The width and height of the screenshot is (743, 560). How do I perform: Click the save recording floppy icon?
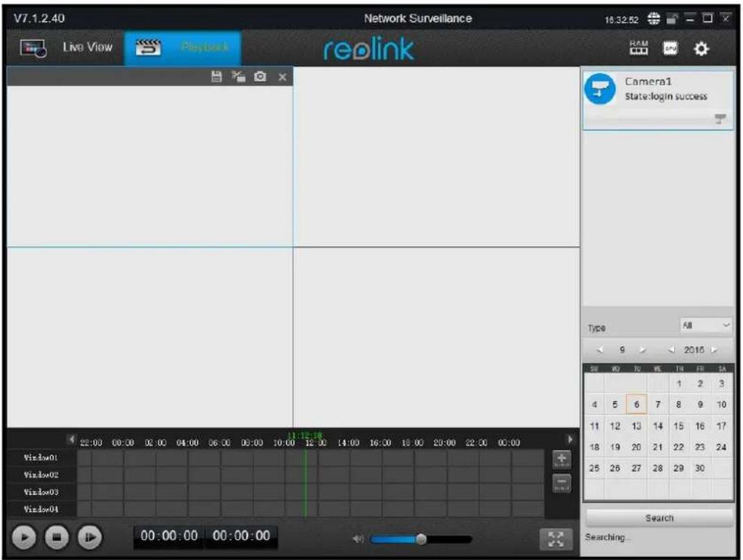[x=217, y=77]
